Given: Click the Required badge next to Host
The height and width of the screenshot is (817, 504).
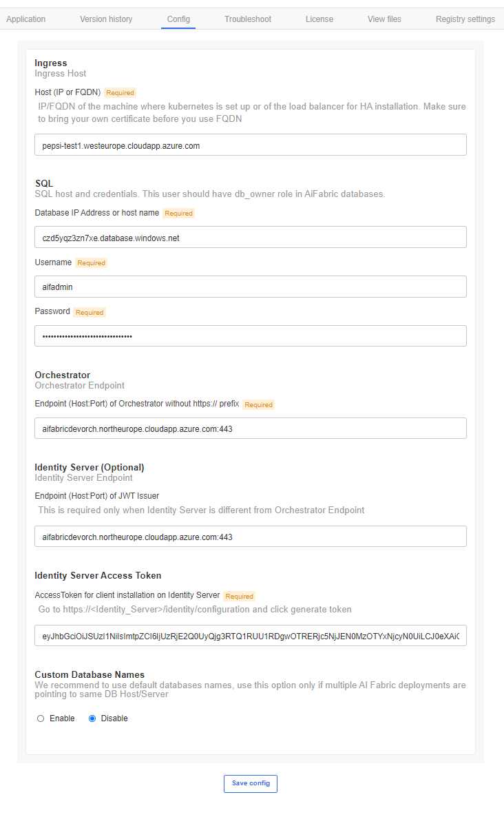Looking at the screenshot, I should tap(119, 92).
